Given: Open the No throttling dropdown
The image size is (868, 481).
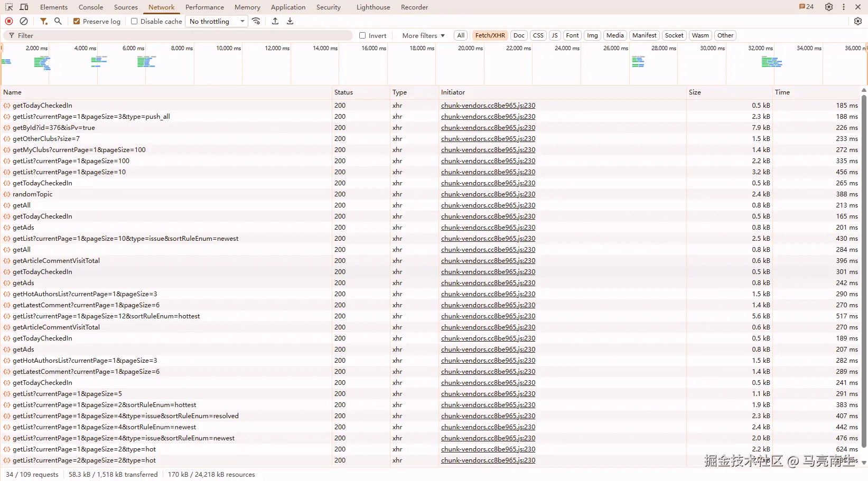Looking at the screenshot, I should tap(217, 21).
